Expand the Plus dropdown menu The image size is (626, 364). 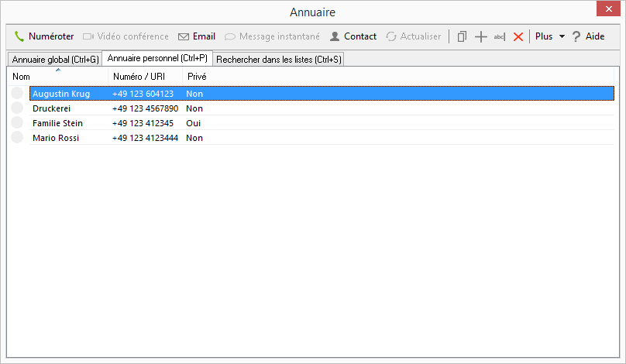549,36
